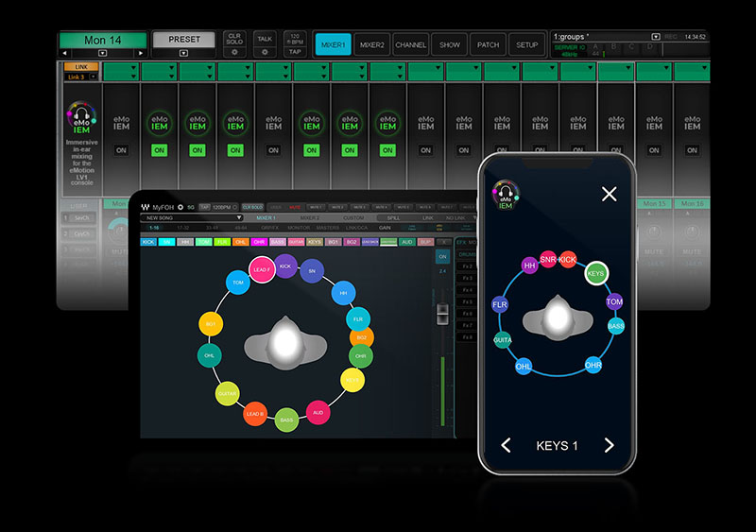Toggle the TALK button in LV1
Screen dimensions: 756x532
click(265, 39)
